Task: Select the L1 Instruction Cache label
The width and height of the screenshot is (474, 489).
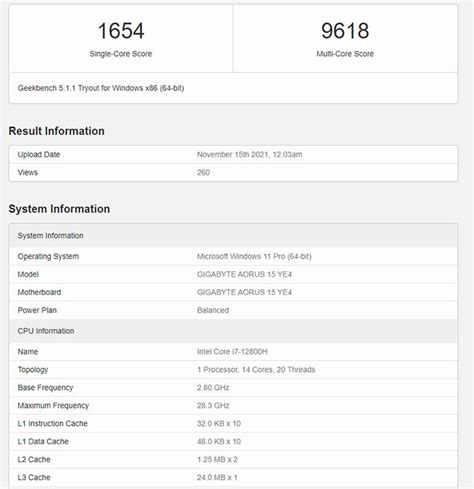Action: (53, 423)
